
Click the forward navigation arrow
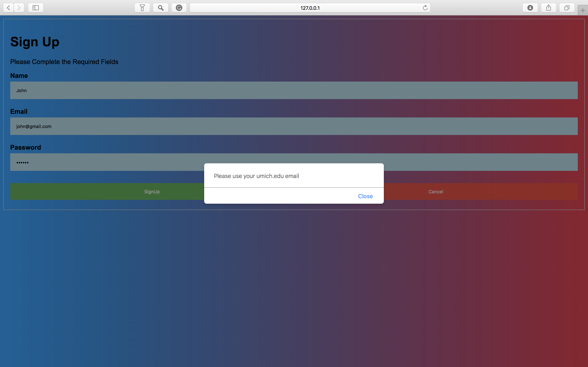click(x=19, y=8)
